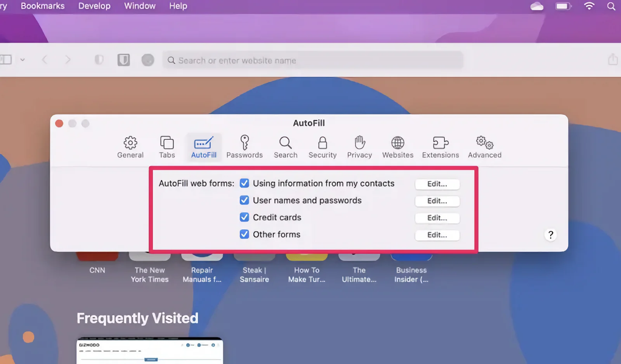Viewport: 621px width, 364px height.
Task: Click the round gray extension icon
Action: (x=148, y=60)
